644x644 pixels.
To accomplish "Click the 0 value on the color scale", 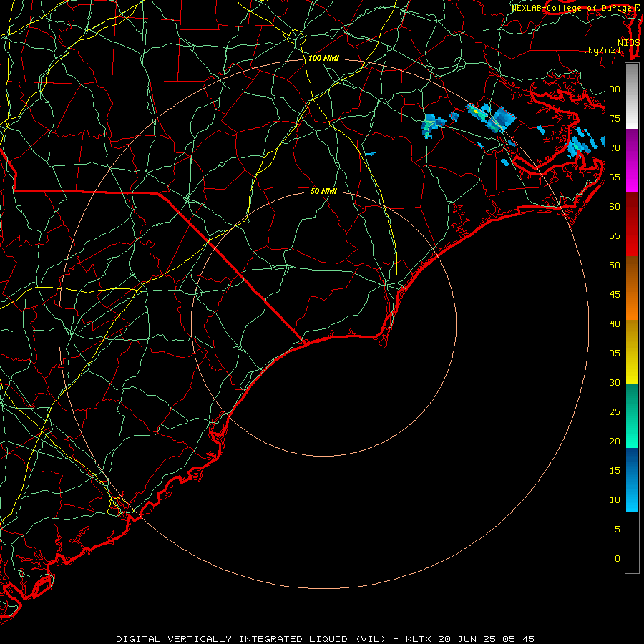I will click(618, 559).
